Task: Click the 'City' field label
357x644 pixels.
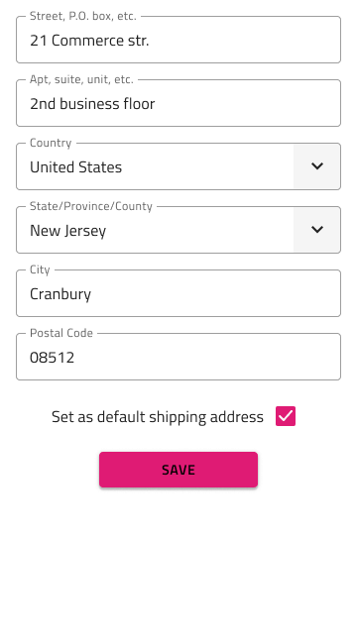Action: [x=40, y=269]
